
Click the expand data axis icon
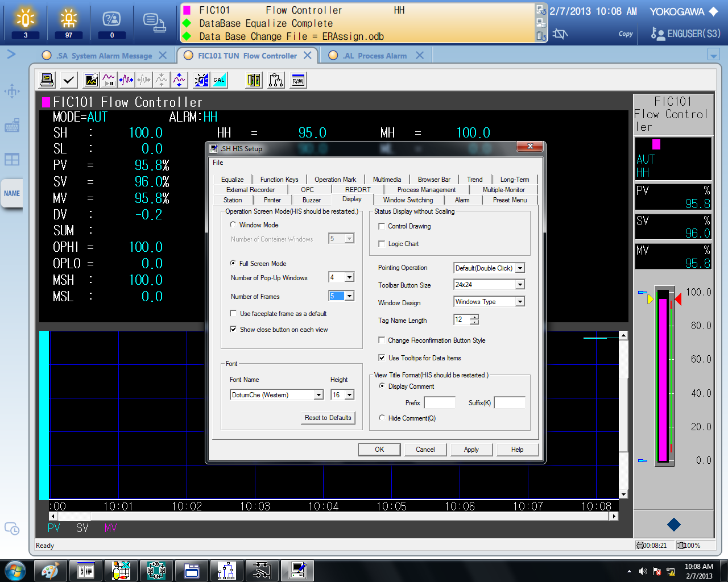179,80
